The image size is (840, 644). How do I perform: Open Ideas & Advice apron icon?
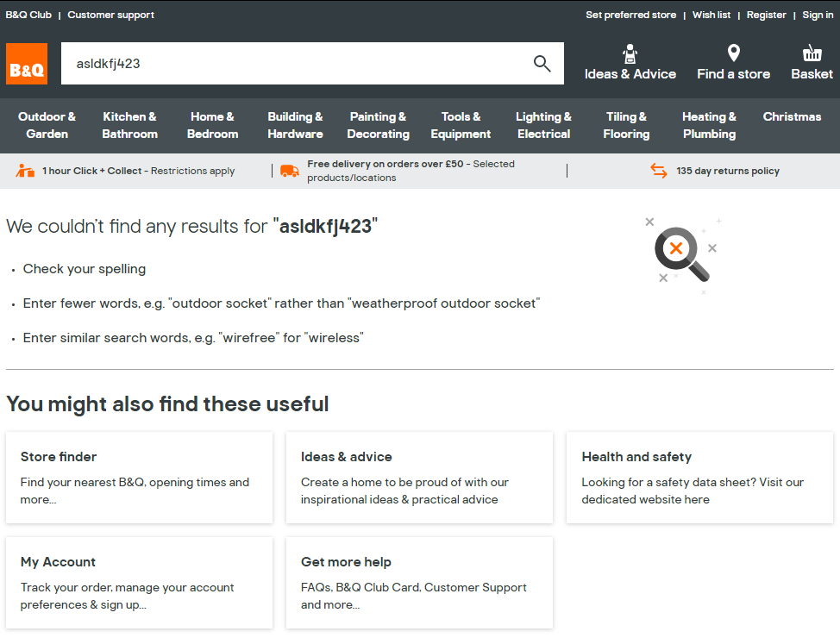[630, 53]
